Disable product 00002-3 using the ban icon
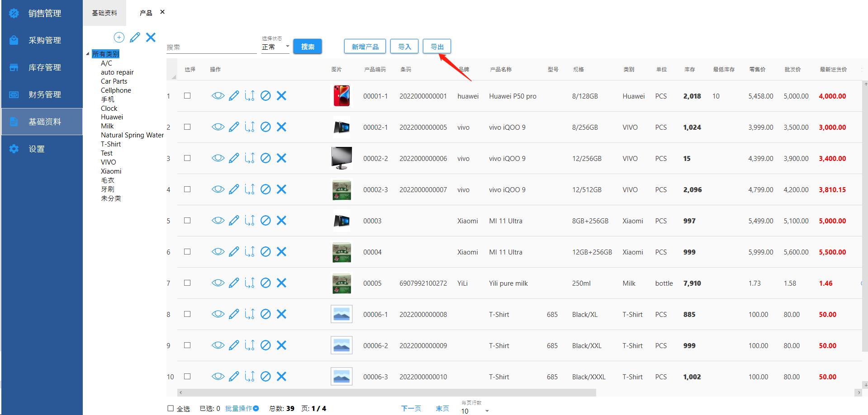The height and width of the screenshot is (415, 868). pos(266,189)
